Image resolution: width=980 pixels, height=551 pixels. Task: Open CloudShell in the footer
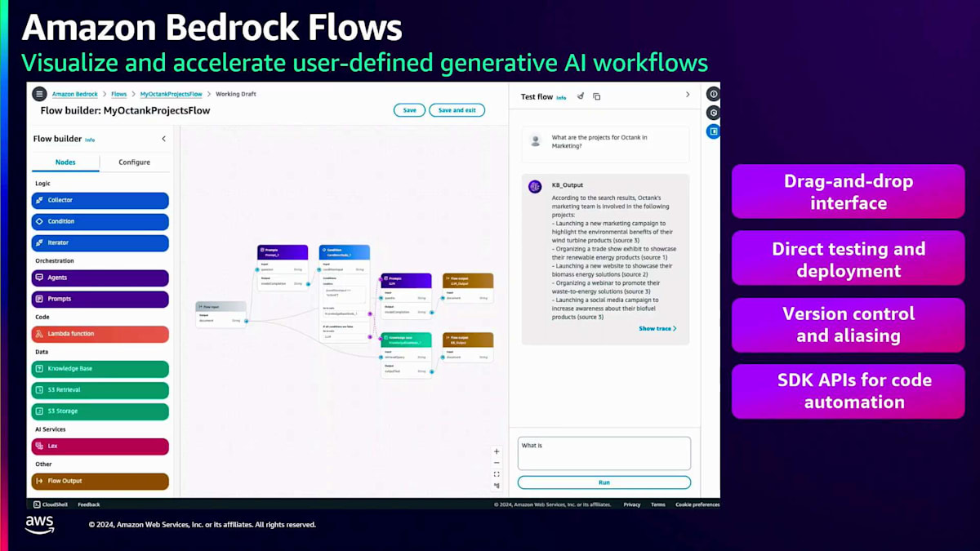coord(51,504)
